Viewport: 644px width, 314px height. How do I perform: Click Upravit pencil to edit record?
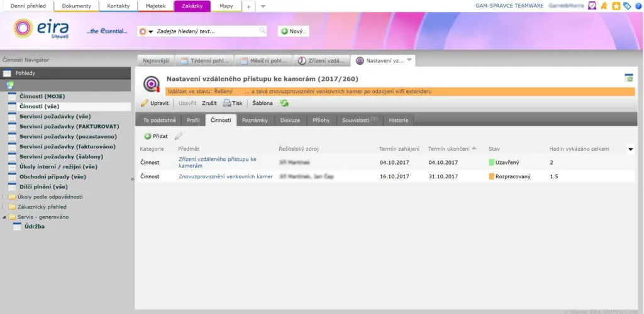point(154,103)
